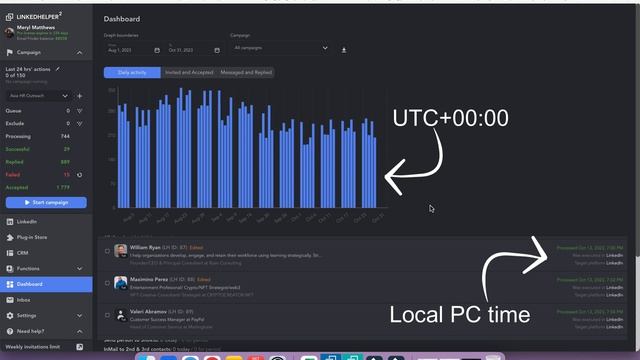Click the All campaigns dropdown arrow
Screen dimensions: 640x360
[325, 48]
